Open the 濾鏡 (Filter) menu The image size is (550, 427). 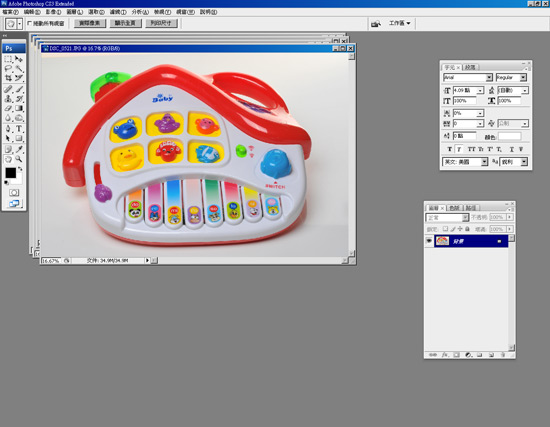pos(118,12)
